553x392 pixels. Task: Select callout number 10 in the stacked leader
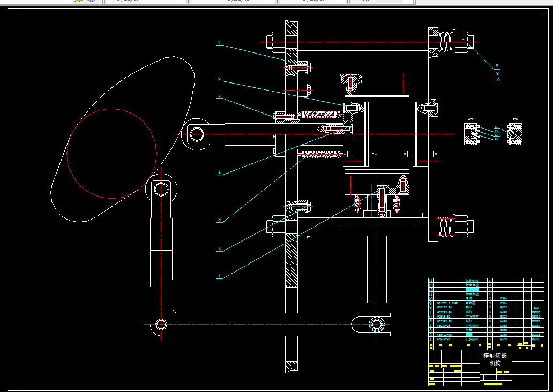click(497, 80)
